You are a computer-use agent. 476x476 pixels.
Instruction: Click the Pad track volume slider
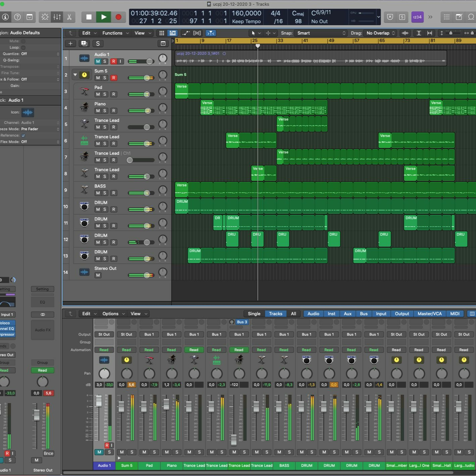click(x=141, y=94)
